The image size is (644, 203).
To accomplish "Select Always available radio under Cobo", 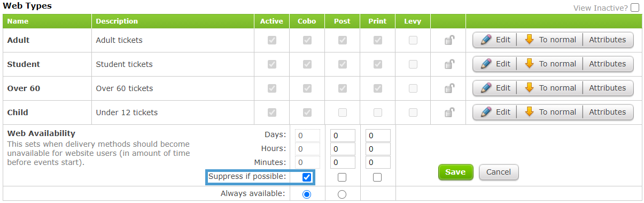I will pos(307,194).
